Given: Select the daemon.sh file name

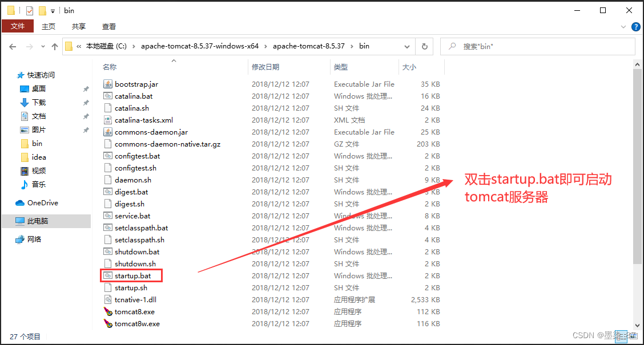Looking at the screenshot, I should point(133,180).
